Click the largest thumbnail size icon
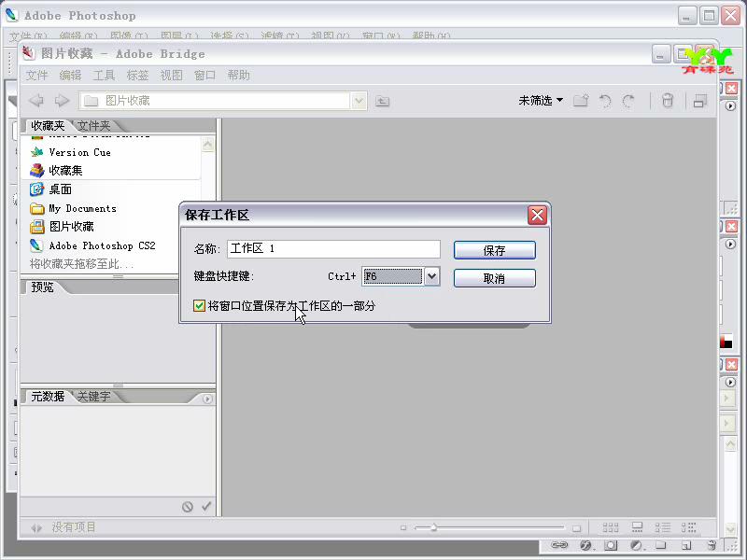The height and width of the screenshot is (560, 747). click(576, 528)
